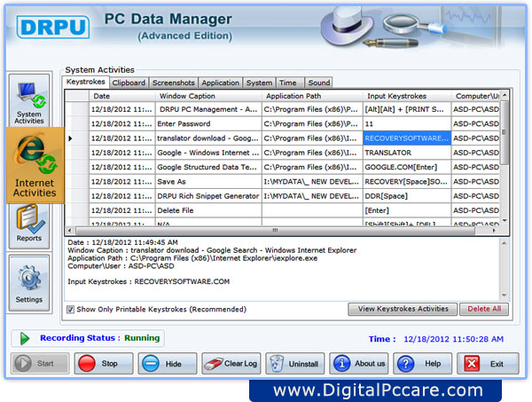Switch to the Screenshots tab
Screen dimensions: 532x402
coord(174,83)
